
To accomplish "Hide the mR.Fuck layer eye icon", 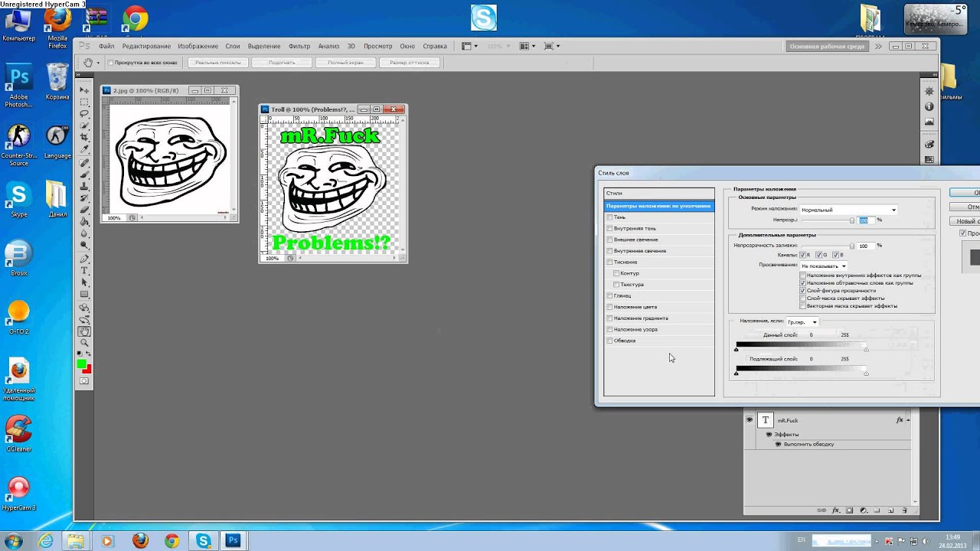I will pyautogui.click(x=750, y=419).
